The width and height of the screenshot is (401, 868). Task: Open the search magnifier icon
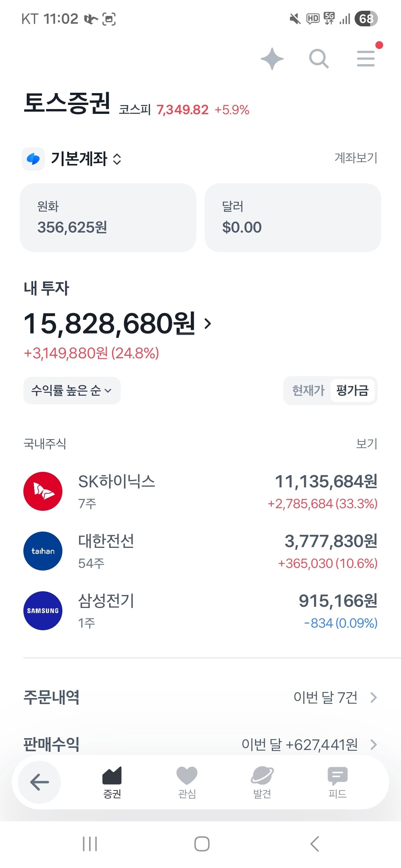point(319,59)
